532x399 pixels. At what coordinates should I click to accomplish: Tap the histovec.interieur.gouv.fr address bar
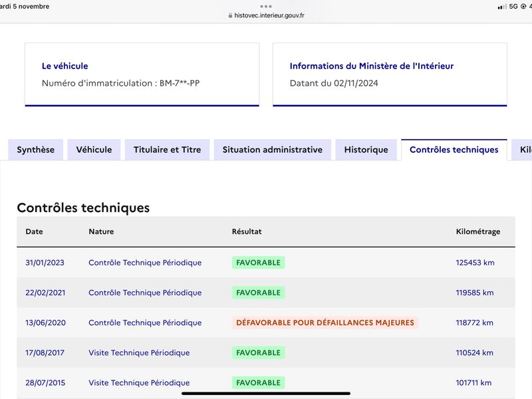click(x=266, y=15)
